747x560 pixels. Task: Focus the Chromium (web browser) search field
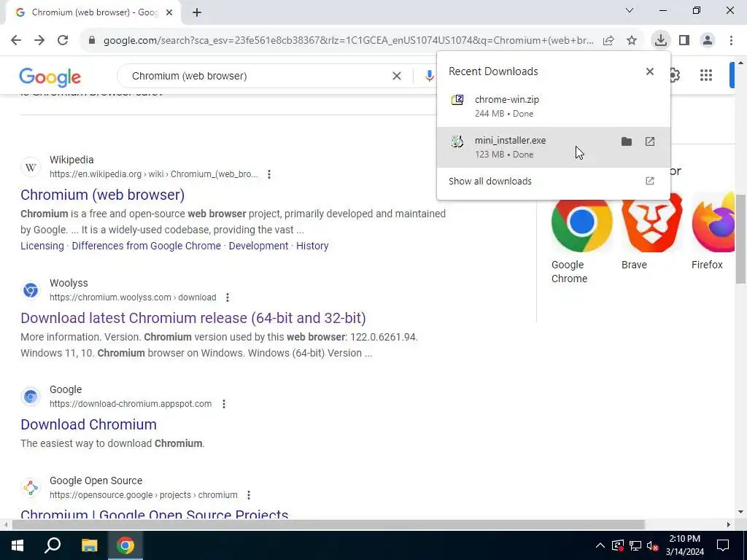258,76
